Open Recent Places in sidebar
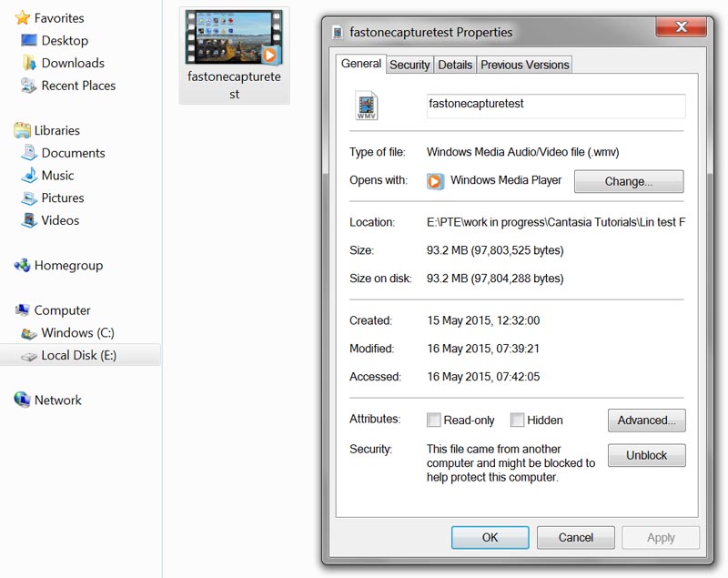728x578 pixels. 77,86
